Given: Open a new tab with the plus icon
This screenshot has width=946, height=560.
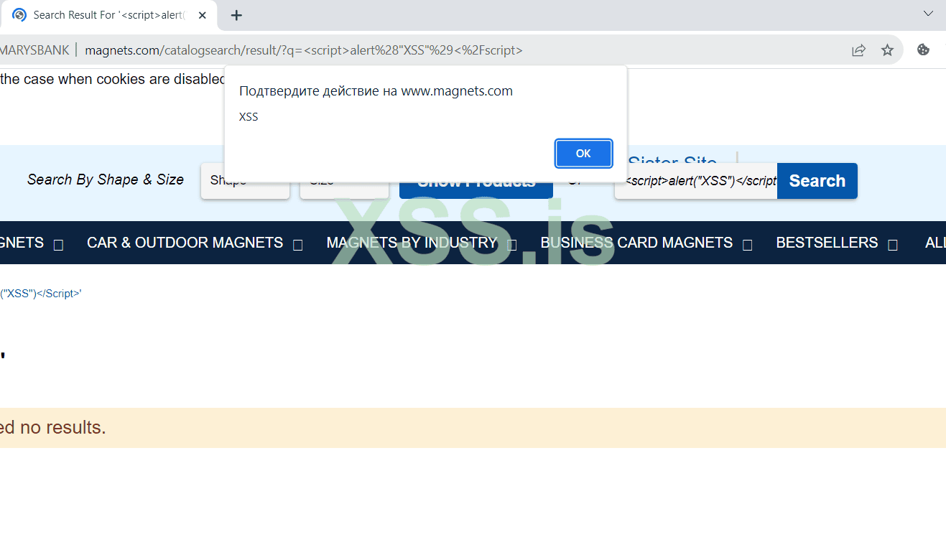Looking at the screenshot, I should tap(236, 15).
